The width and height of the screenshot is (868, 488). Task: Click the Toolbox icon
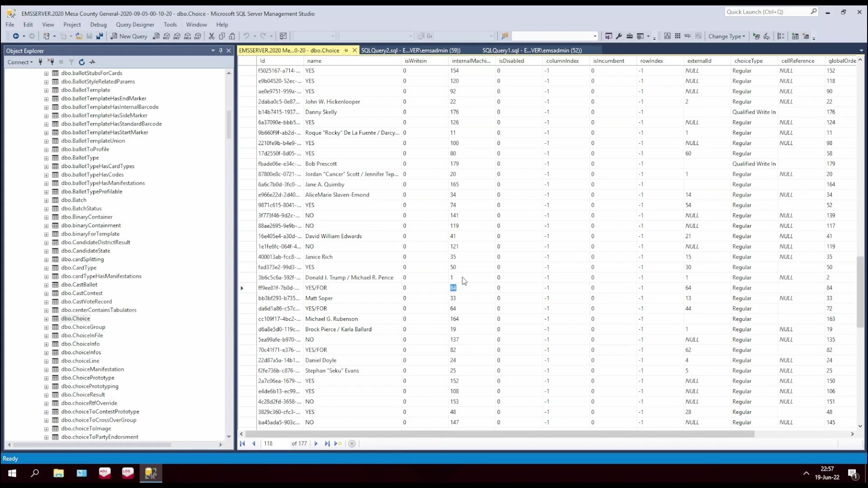tap(629, 36)
